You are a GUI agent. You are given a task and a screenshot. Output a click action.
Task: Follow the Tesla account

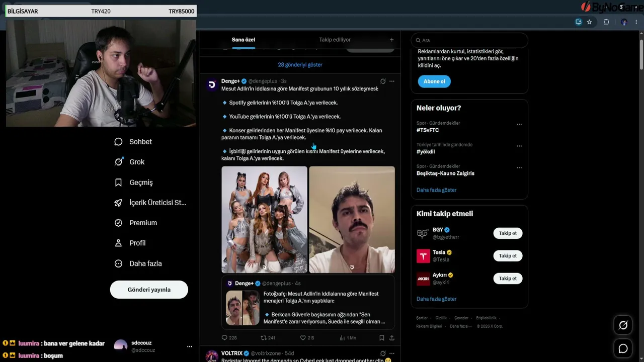pyautogui.click(x=508, y=256)
